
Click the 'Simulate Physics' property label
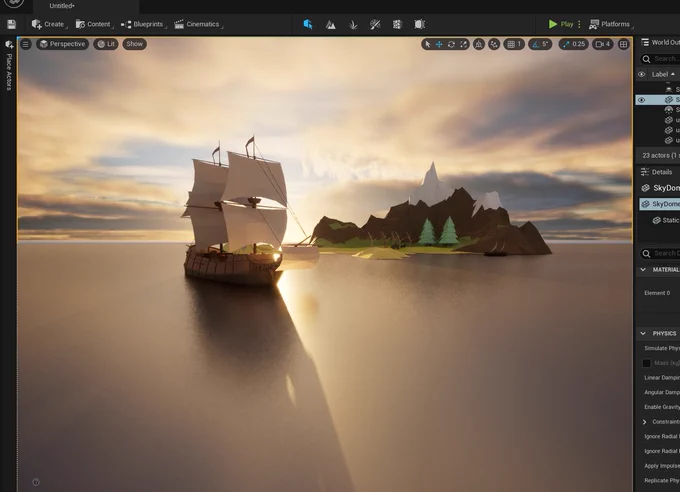[x=662, y=348]
